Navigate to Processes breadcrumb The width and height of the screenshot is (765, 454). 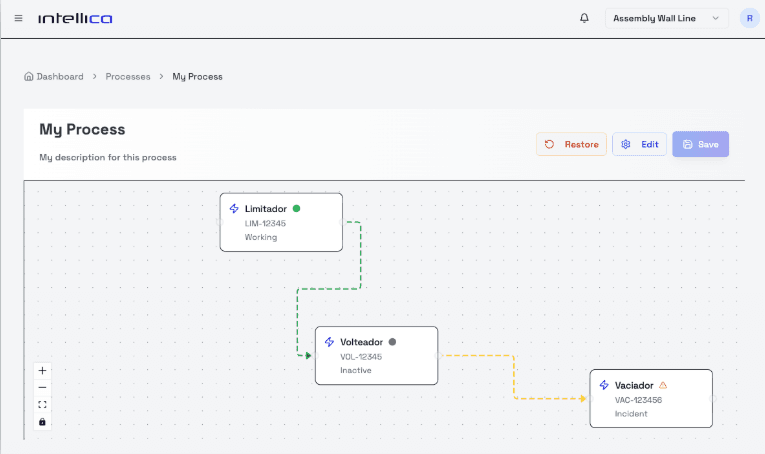coord(128,76)
